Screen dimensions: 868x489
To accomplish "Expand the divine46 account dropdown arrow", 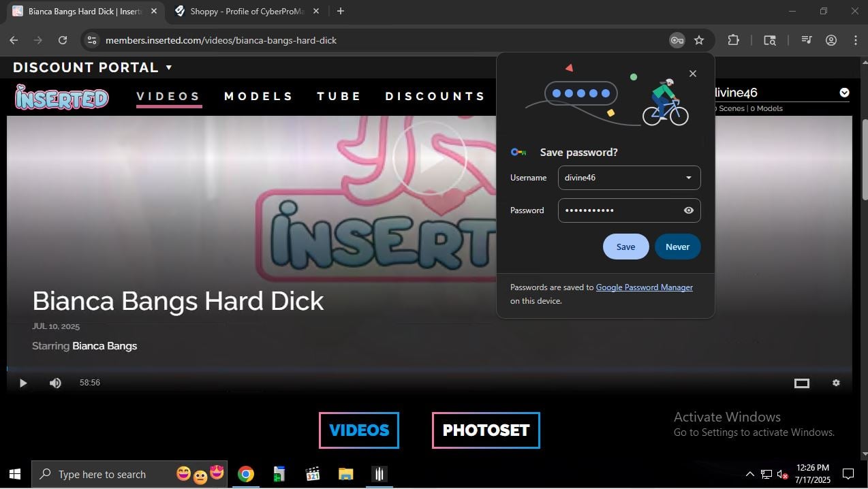I will click(x=844, y=93).
